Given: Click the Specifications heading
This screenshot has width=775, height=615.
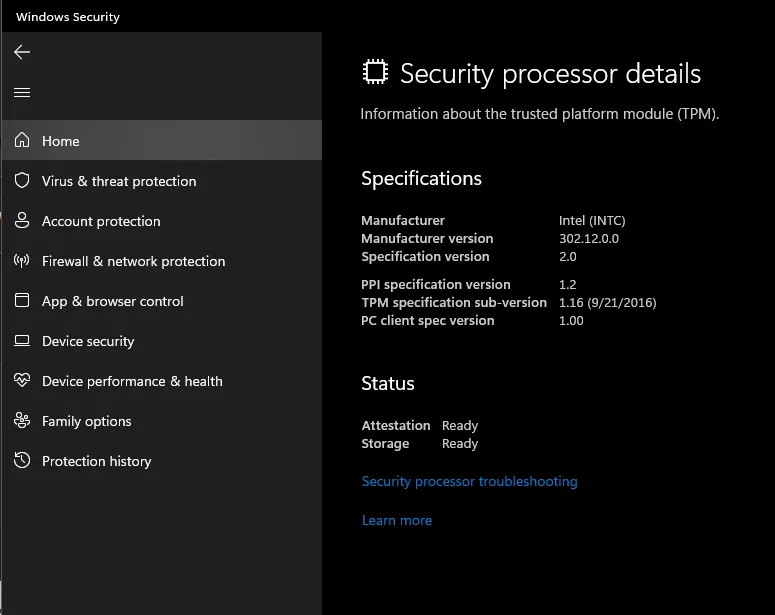Looking at the screenshot, I should coord(421,178).
